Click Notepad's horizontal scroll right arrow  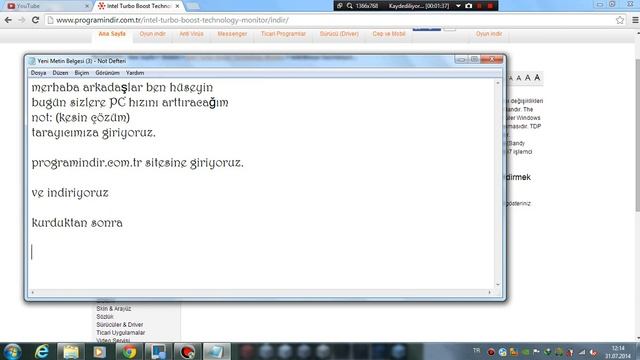[x=489, y=292]
